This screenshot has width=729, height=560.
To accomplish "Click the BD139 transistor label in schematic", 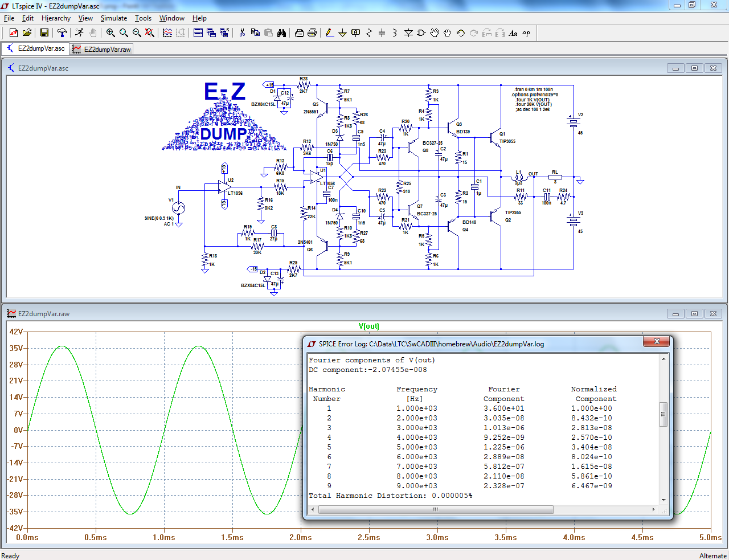I will (x=463, y=132).
